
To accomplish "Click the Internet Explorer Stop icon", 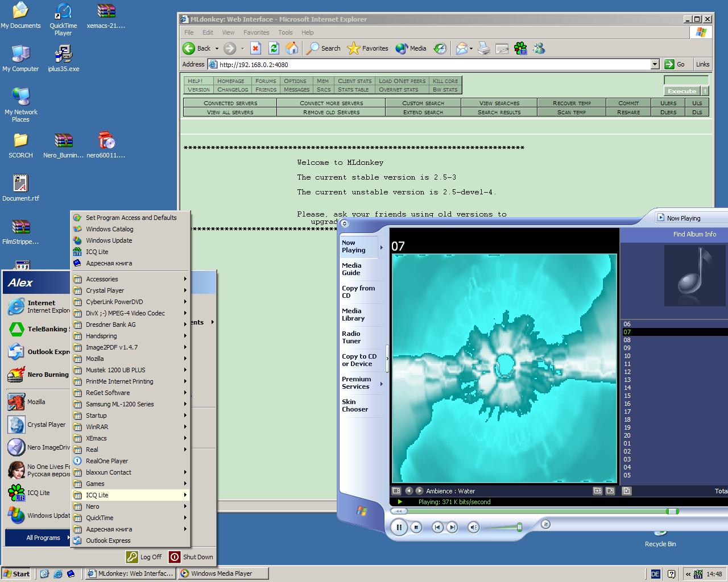I will [255, 48].
